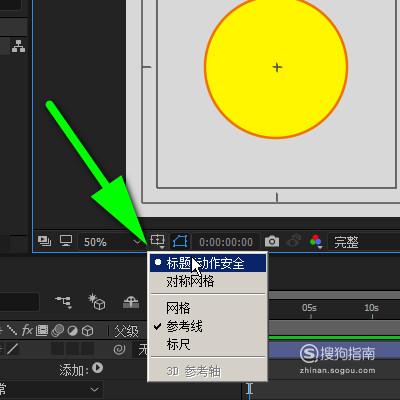The image size is (400, 400).
Task: Open the blending mode dropdown chevron
Action: click(95, 389)
